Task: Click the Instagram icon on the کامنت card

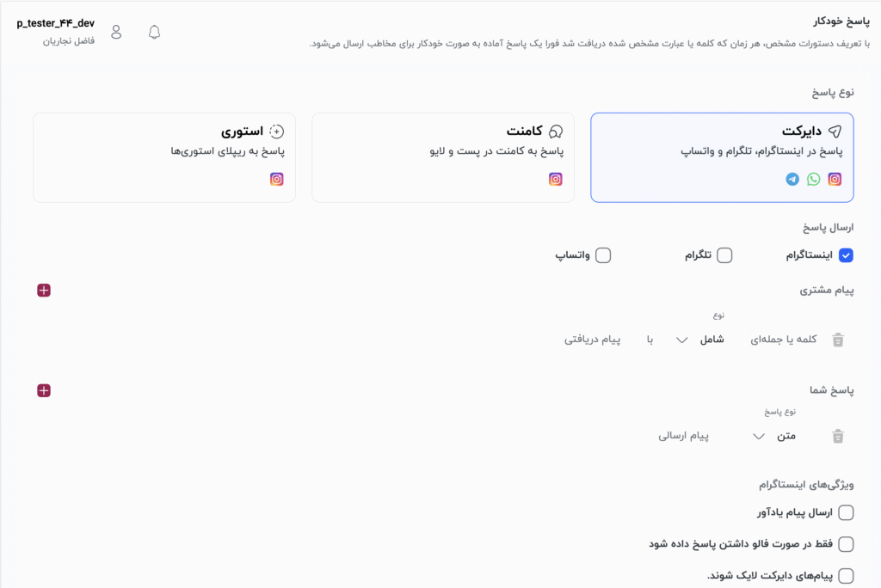Action: [556, 179]
